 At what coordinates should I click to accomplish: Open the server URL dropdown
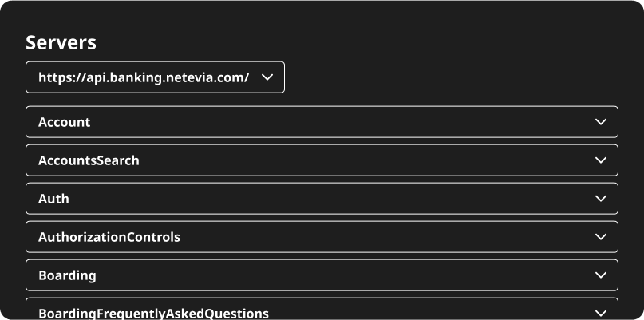pos(155,77)
